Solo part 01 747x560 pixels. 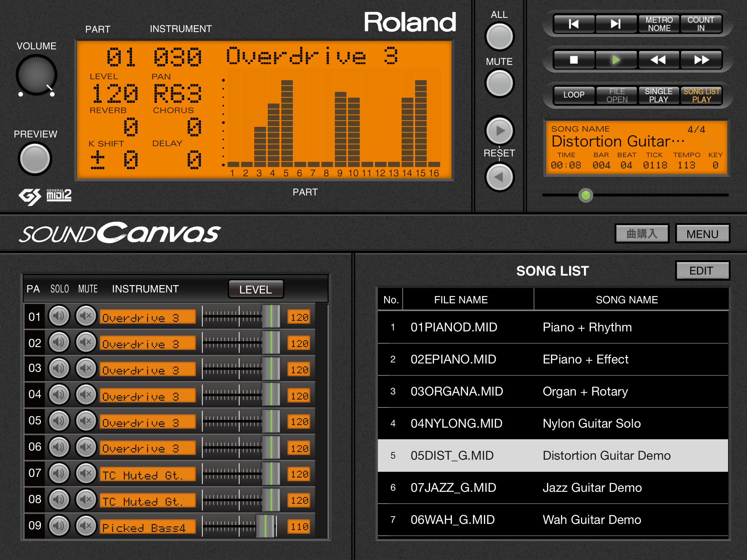pyautogui.click(x=59, y=316)
